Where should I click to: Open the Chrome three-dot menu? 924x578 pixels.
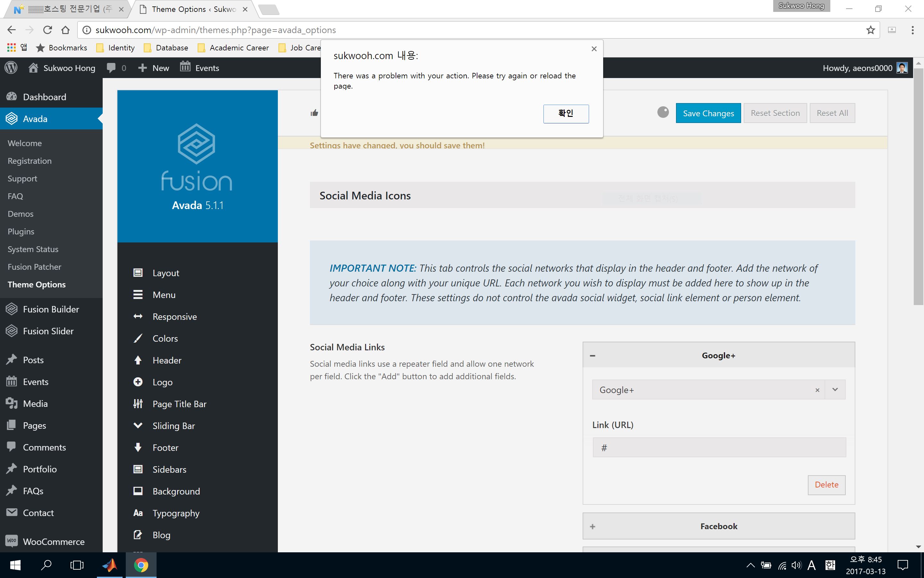point(912,30)
